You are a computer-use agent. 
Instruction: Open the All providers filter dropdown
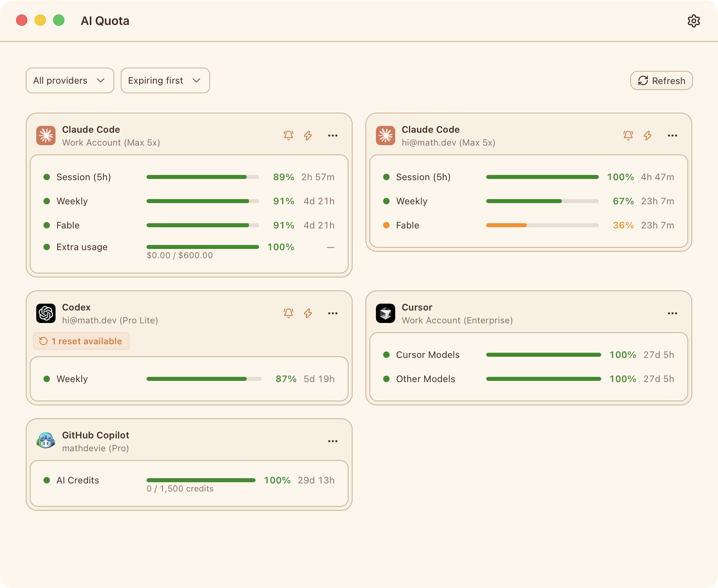(70, 80)
